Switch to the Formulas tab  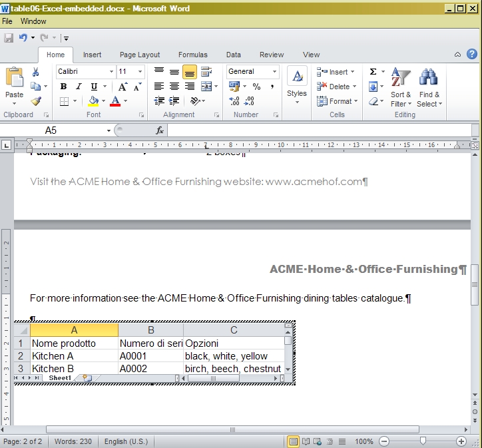coord(193,55)
